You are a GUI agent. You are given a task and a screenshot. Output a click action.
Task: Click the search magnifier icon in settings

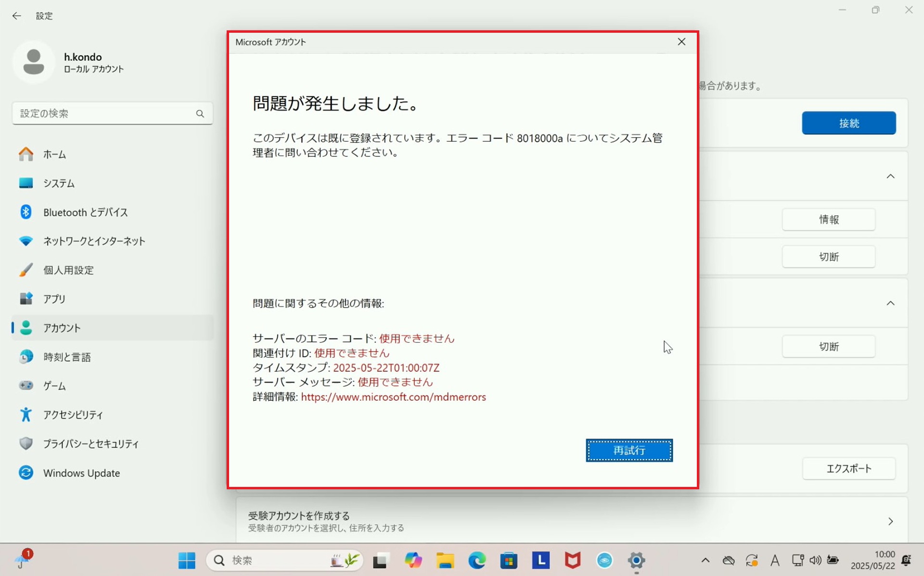pyautogui.click(x=200, y=114)
